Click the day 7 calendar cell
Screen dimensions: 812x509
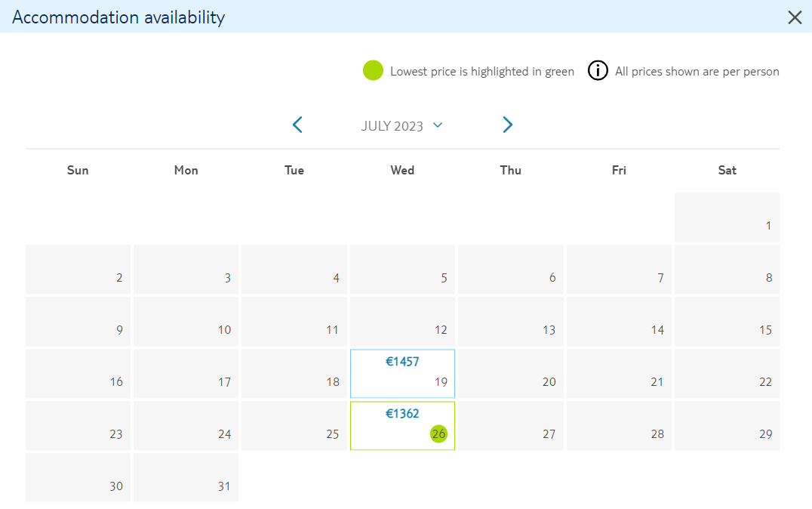click(619, 270)
